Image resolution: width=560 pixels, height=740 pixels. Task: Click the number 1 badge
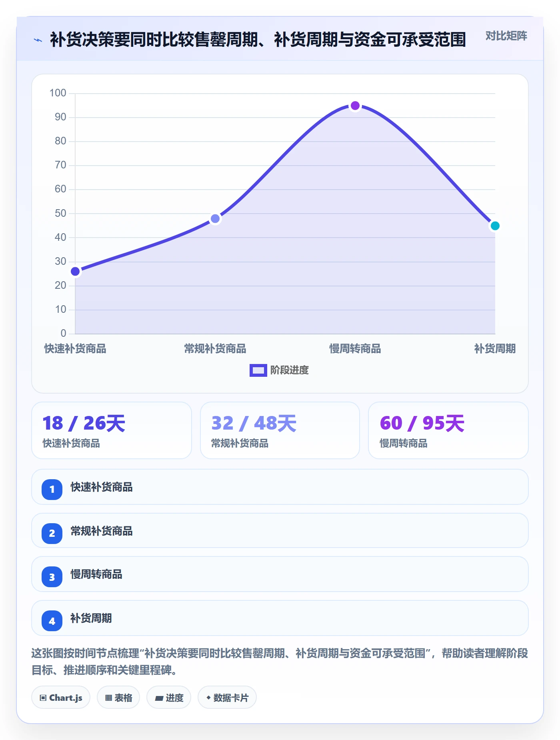52,489
